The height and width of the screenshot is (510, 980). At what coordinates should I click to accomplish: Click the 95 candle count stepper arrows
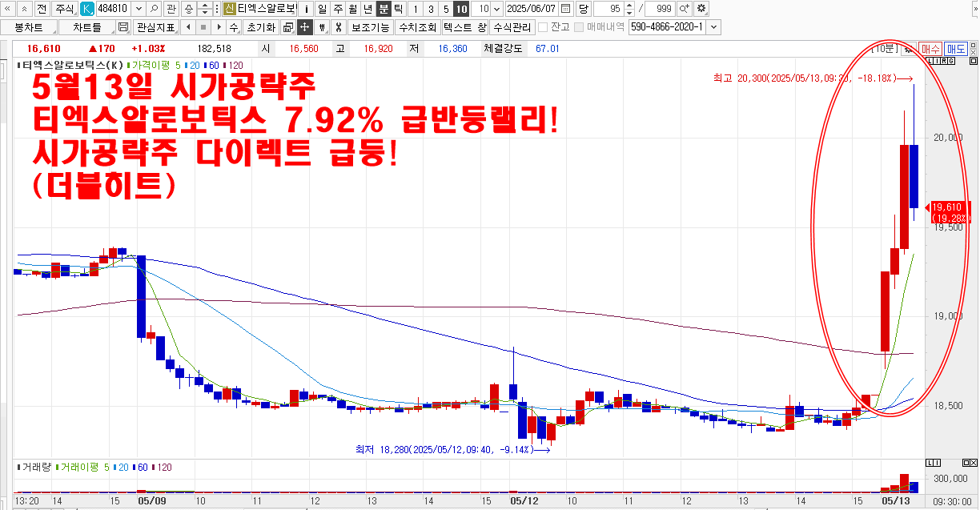coord(629,9)
